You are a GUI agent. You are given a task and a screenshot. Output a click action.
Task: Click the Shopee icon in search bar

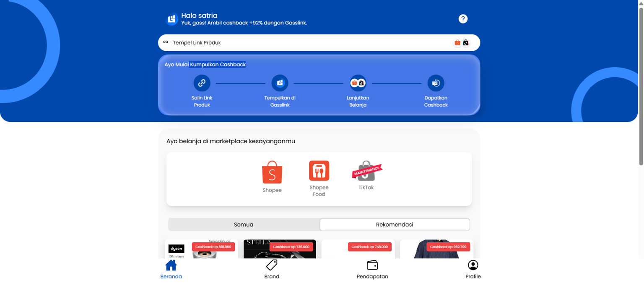pos(457,43)
